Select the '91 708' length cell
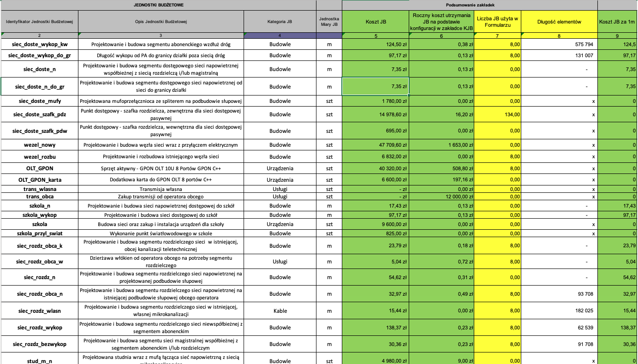The height and width of the screenshot is (364, 638). click(559, 344)
